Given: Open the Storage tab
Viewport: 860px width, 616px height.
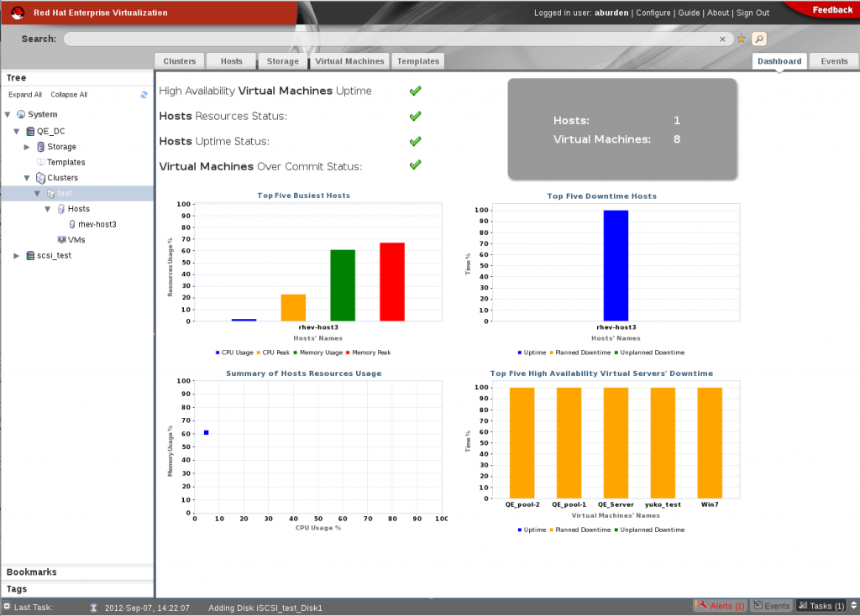Looking at the screenshot, I should point(283,61).
